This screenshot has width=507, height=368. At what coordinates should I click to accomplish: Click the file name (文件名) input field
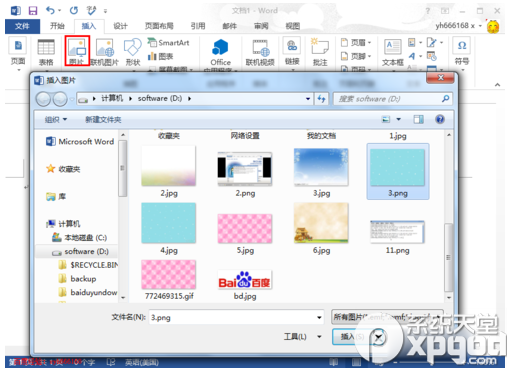point(233,317)
